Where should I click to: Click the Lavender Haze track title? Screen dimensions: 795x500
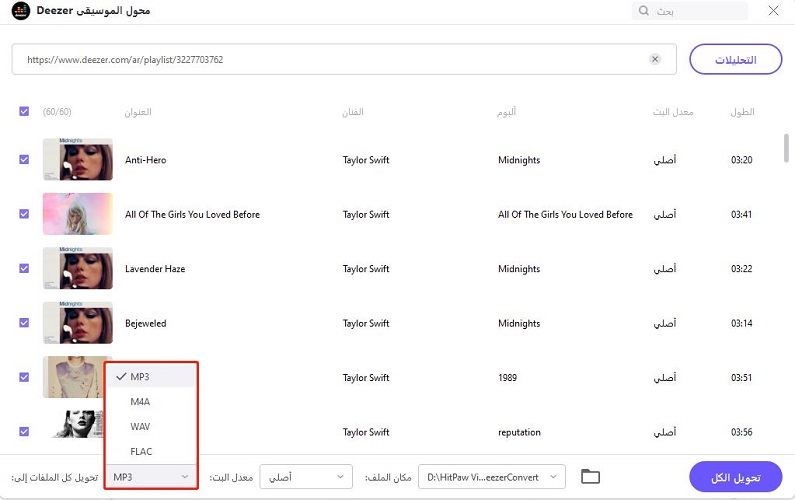point(155,269)
